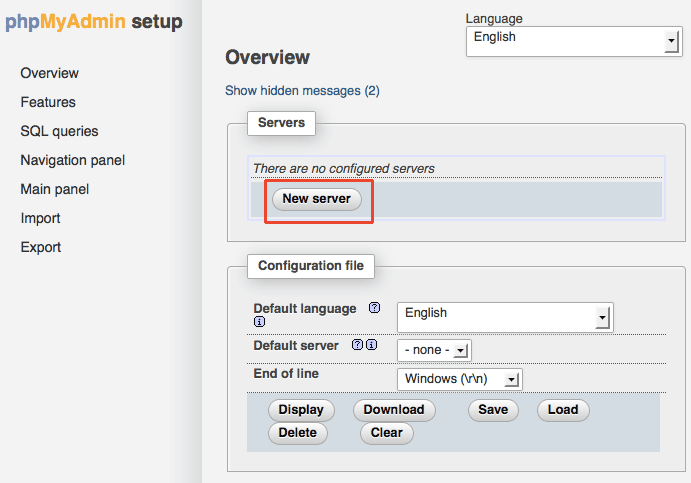Open the Export settings
This screenshot has height=483, width=691.
41,247
